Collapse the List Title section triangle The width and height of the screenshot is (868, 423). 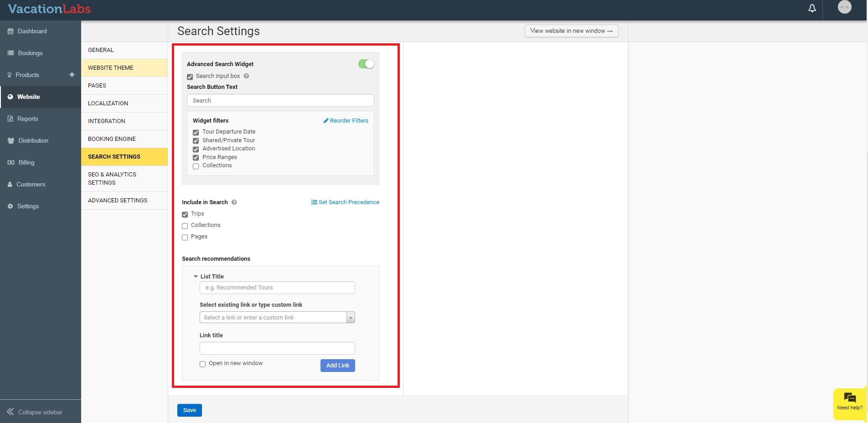coord(196,276)
